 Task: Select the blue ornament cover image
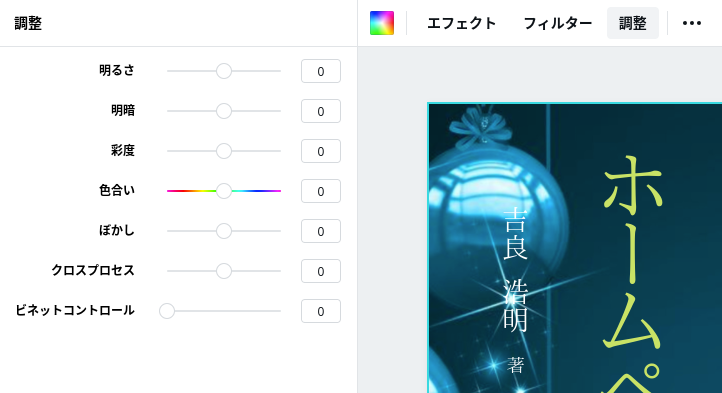575,248
